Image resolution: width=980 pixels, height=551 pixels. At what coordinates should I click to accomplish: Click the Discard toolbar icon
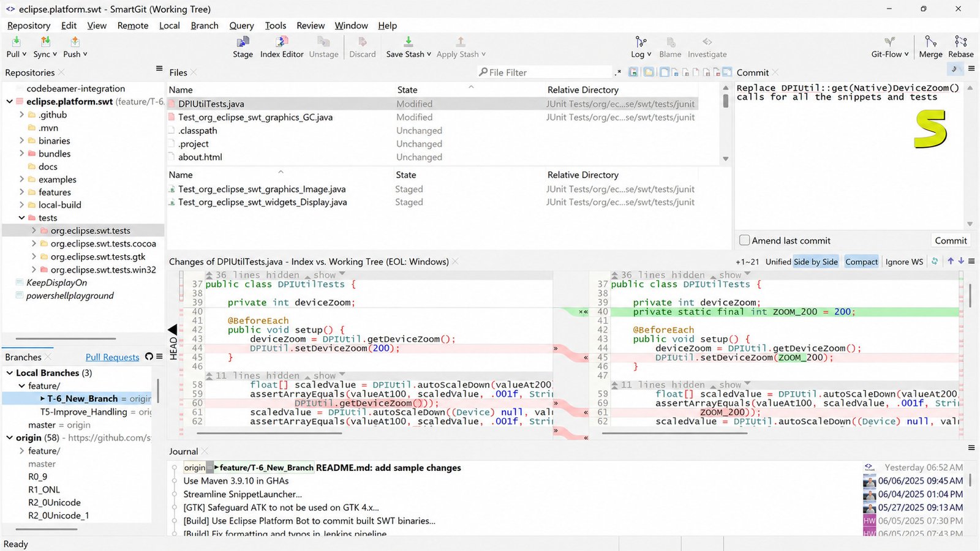point(363,42)
